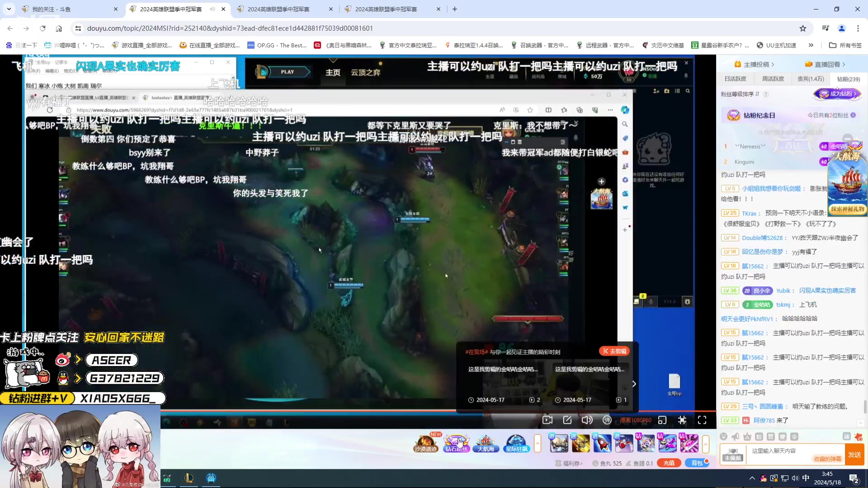
Task: Toggle picture-in-picture mini window mode
Action: click(x=662, y=420)
